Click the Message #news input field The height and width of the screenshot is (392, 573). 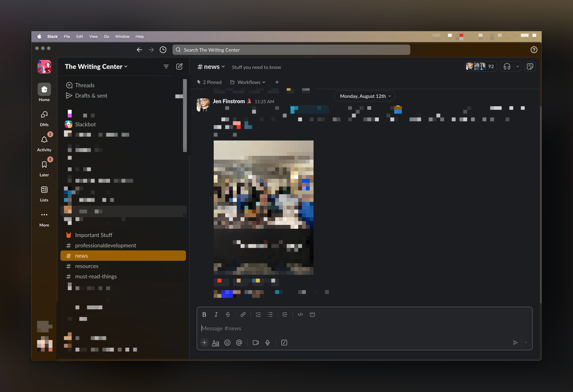click(x=358, y=328)
